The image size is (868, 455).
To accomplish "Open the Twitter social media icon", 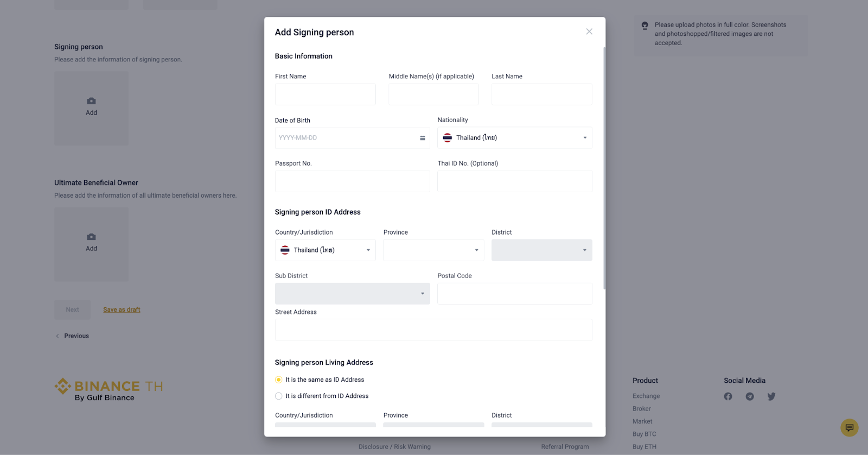I will click(x=771, y=396).
